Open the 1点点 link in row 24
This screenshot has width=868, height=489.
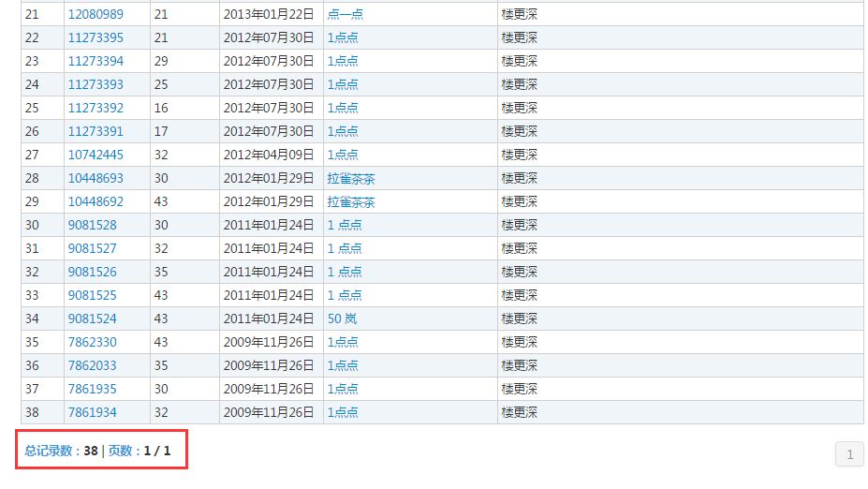343,84
